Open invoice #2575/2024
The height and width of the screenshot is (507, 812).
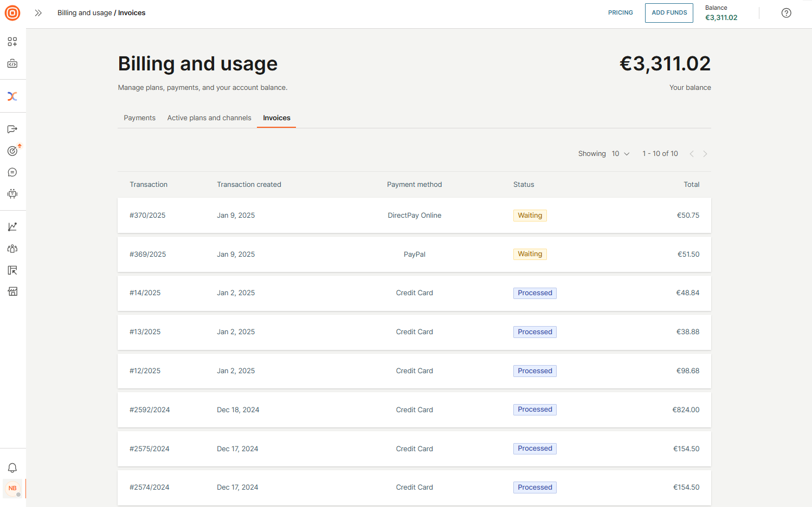pos(414,448)
